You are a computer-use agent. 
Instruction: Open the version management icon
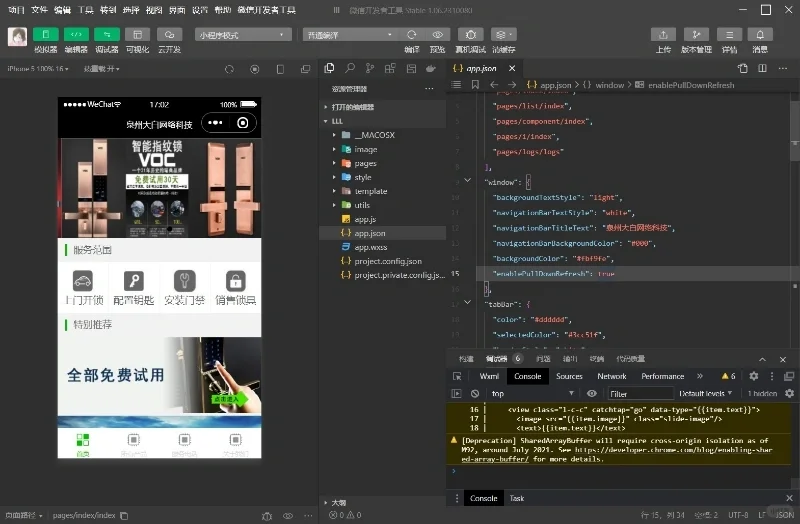[696, 35]
